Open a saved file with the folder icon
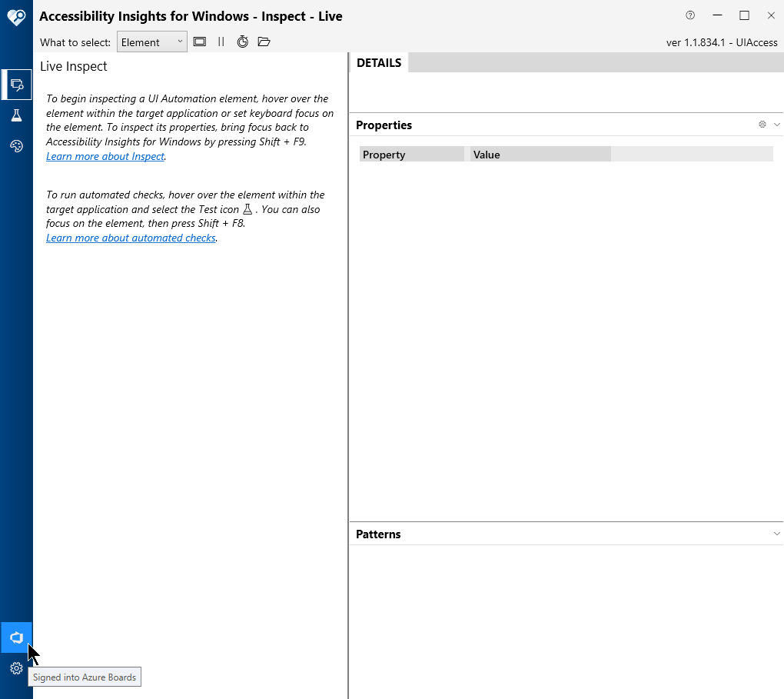 [264, 42]
